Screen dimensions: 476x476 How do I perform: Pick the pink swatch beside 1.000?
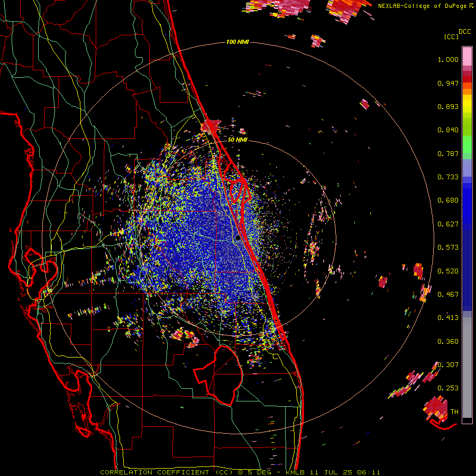tap(467, 56)
